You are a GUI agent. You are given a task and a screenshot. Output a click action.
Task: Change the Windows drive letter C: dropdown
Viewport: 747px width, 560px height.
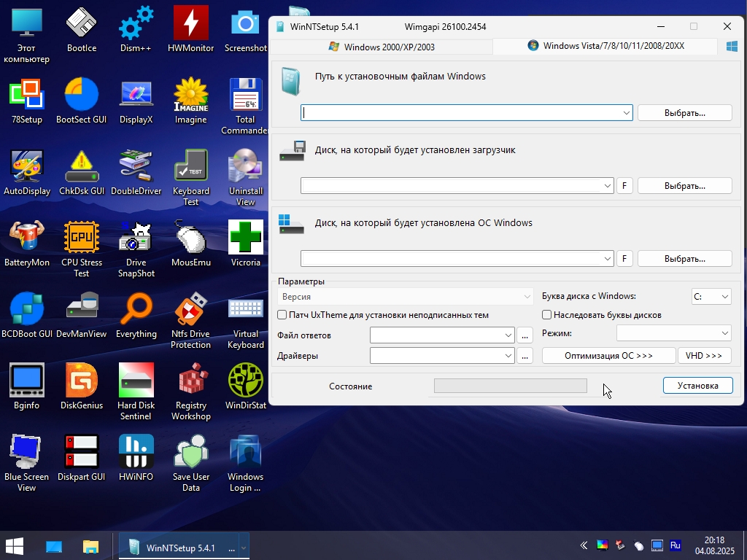(x=711, y=296)
